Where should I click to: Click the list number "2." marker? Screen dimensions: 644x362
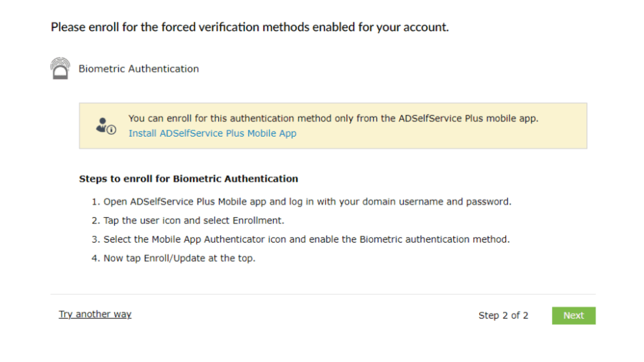(95, 221)
